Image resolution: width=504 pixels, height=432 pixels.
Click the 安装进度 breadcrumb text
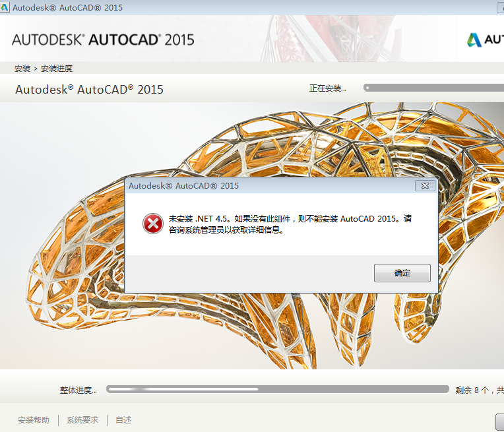click(57, 69)
